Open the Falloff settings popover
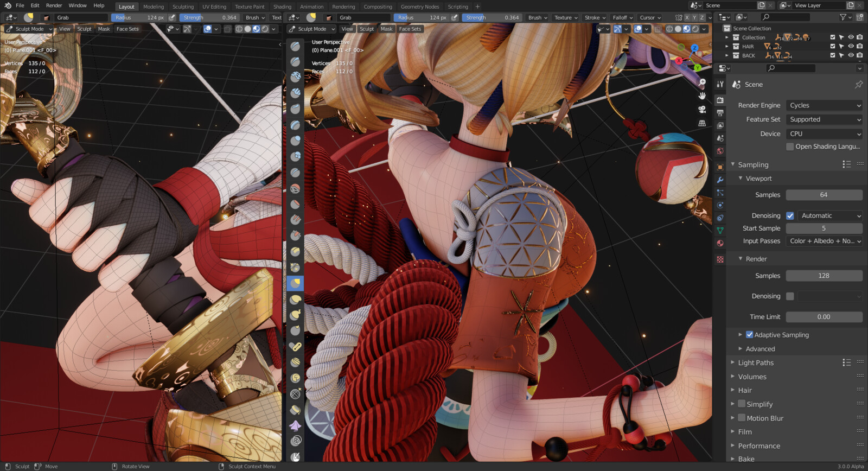This screenshot has width=868, height=471. click(623, 17)
